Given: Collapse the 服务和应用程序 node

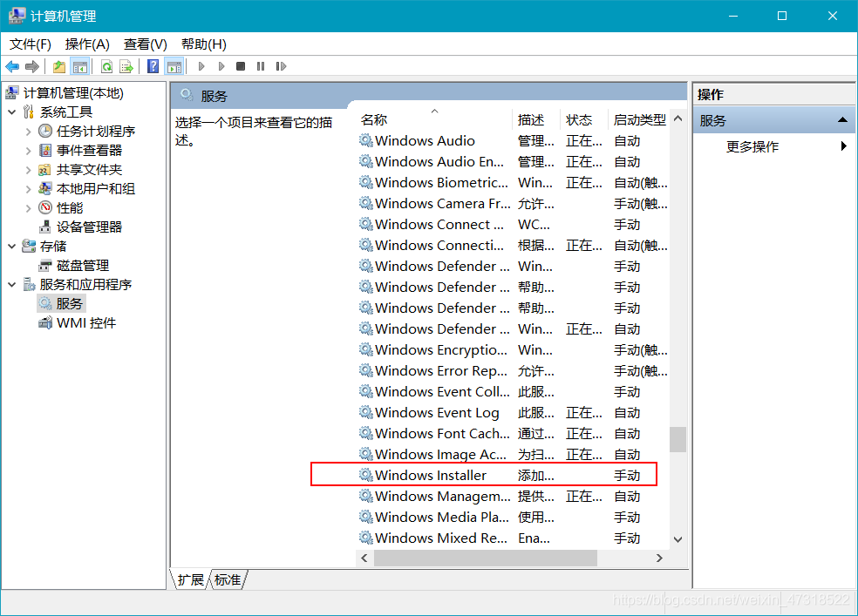Looking at the screenshot, I should pyautogui.click(x=12, y=285).
